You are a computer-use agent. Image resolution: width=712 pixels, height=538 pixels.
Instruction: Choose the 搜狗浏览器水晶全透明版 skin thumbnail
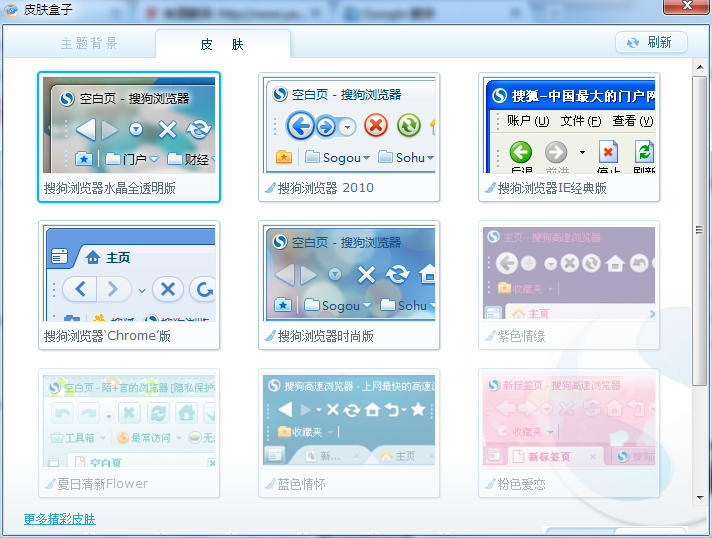(x=129, y=125)
